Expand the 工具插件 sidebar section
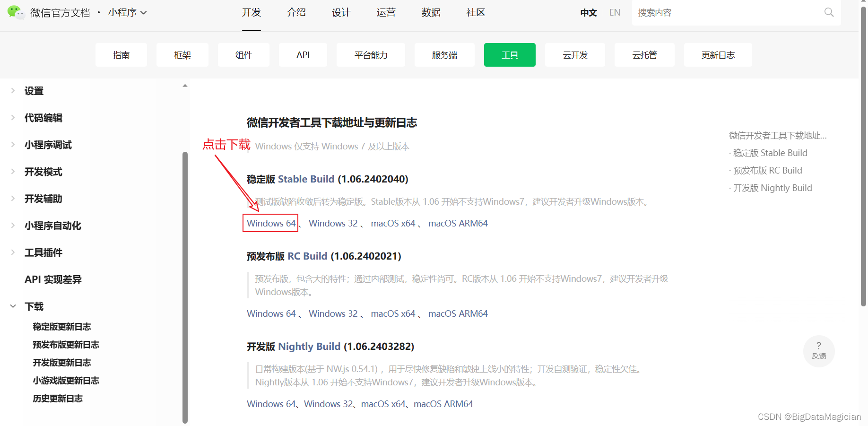Image resolution: width=868 pixels, height=426 pixels. (x=13, y=252)
